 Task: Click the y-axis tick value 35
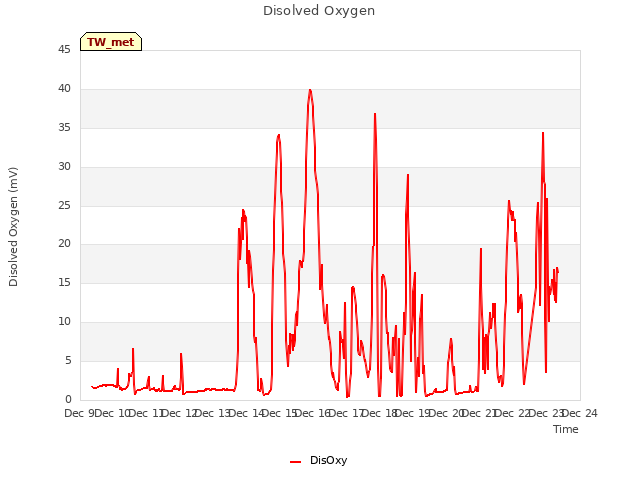click(x=64, y=128)
